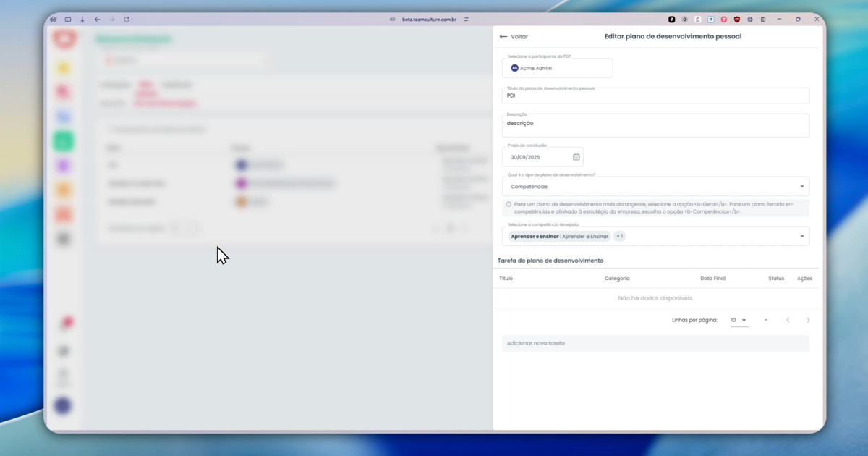Viewport: 868px width, 456px height.
Task: Navigate back with browser back arrow
Action: [97, 20]
